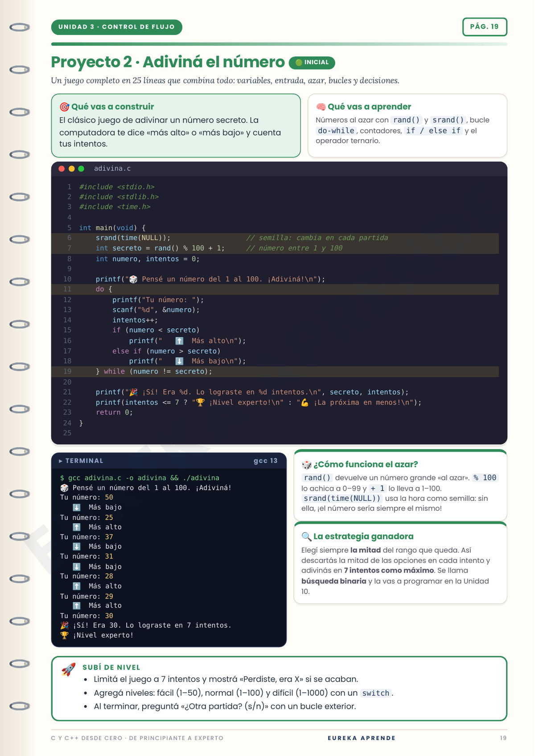Click the #include <stdlib.h> line
This screenshot has width=535, height=756.
pos(119,197)
